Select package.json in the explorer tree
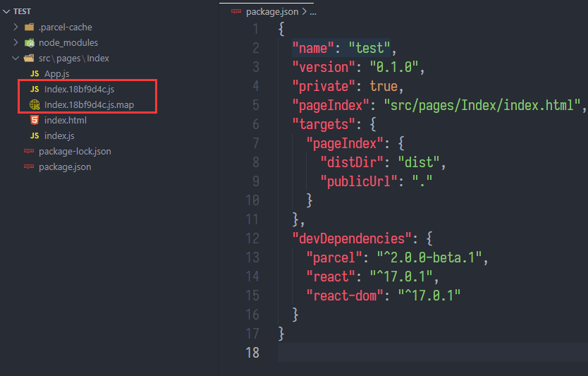 click(x=65, y=167)
